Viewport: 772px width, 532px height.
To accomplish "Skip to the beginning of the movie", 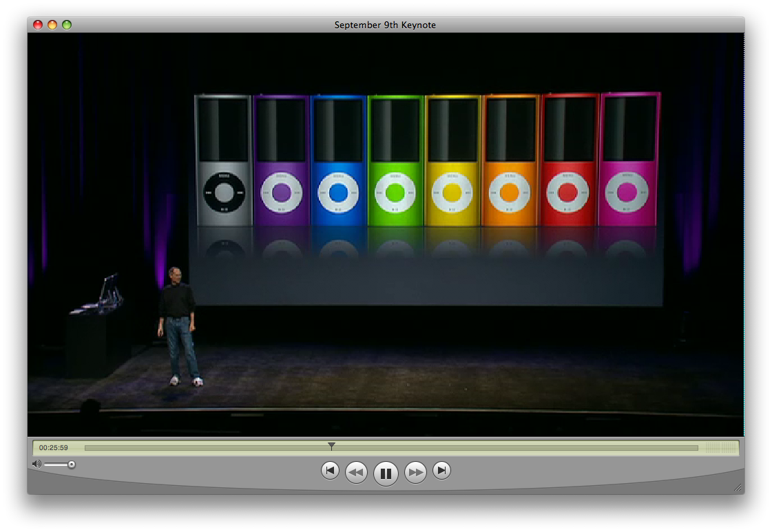I will [330, 471].
